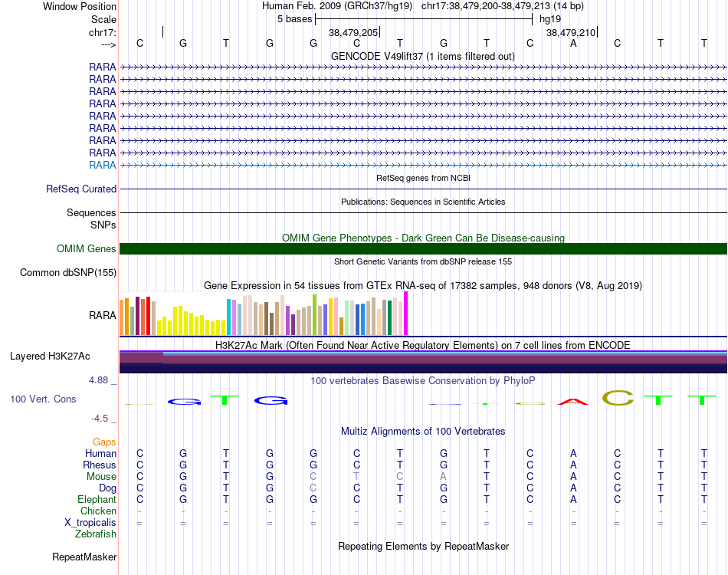Open the RefSeq genes from NCBI title
The height and width of the screenshot is (575, 728).
(423, 178)
